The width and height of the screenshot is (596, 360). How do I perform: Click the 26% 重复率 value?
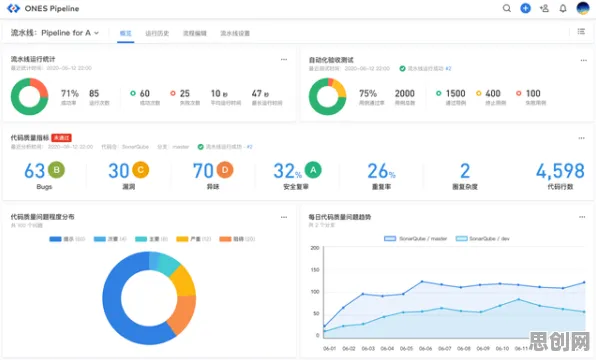(x=381, y=171)
